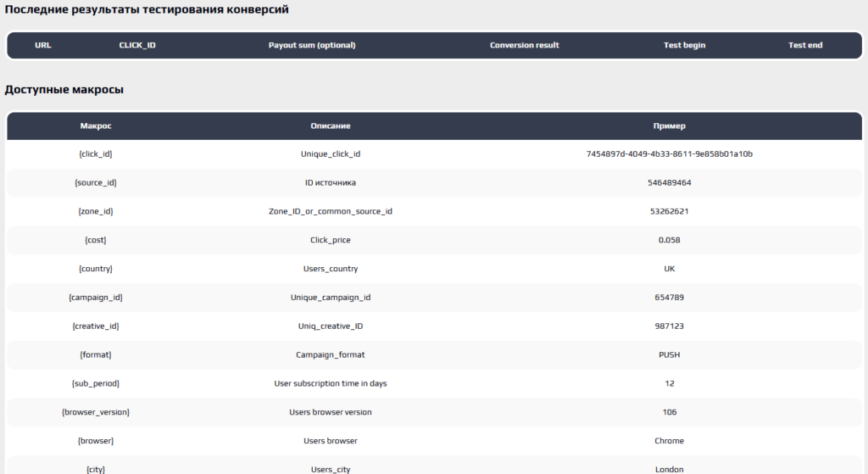
Task: Click the Users browser version description
Action: pyautogui.click(x=331, y=413)
